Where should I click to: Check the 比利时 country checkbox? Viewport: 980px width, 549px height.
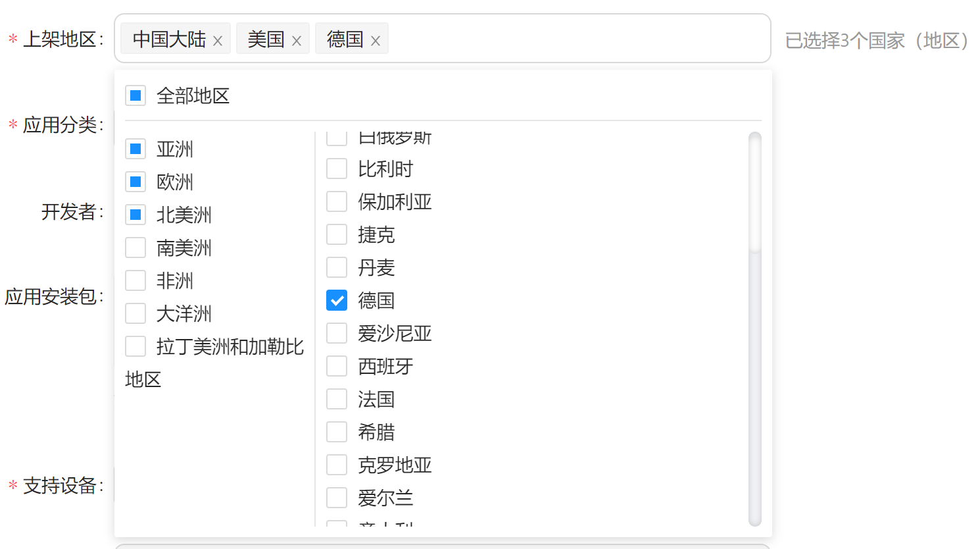(x=337, y=169)
